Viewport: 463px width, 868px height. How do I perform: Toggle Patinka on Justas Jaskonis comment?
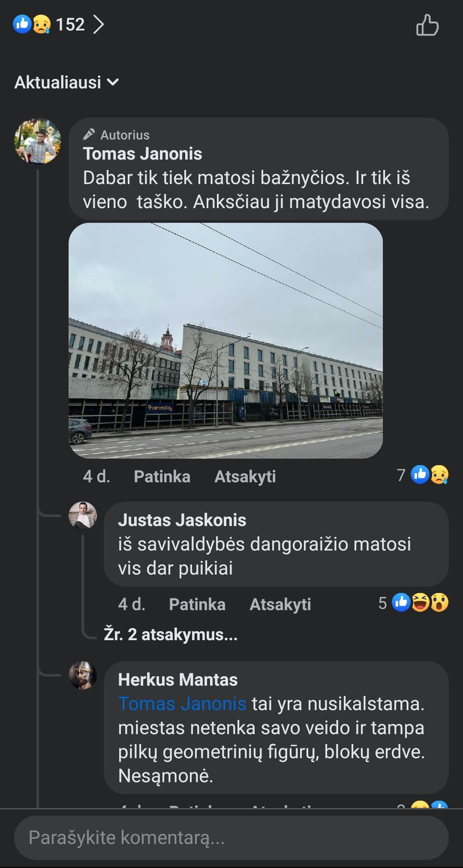[197, 604]
